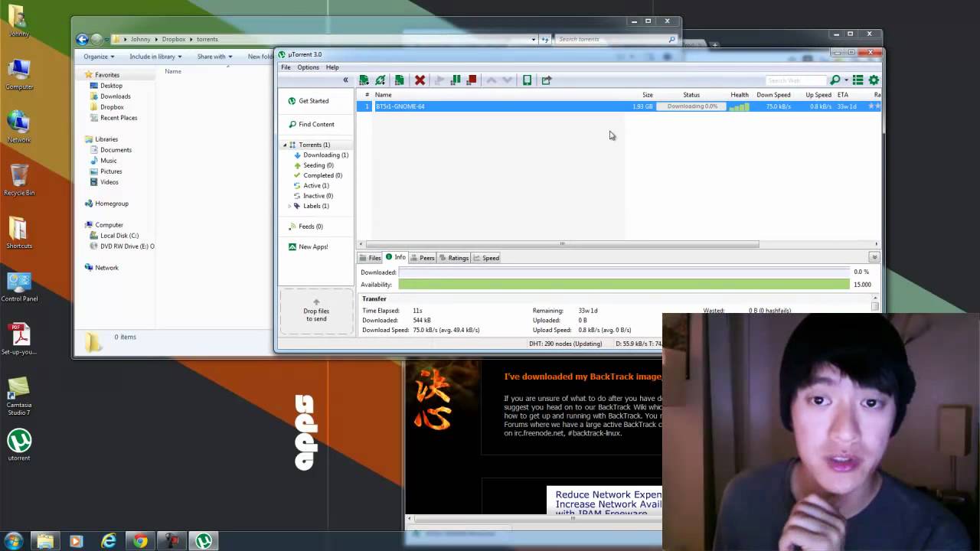Select Completed (0) category
Screen dimensions: 980x551
pyautogui.click(x=318, y=175)
